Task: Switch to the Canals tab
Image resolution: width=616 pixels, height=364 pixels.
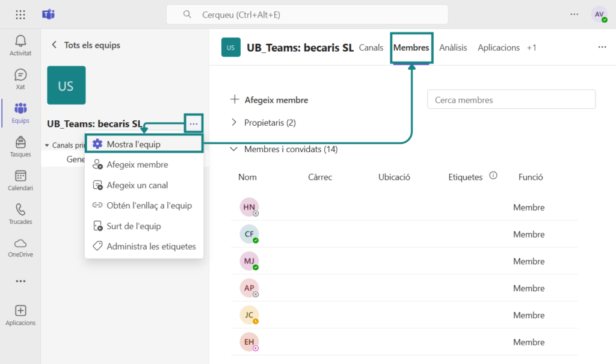Action: coord(371,48)
